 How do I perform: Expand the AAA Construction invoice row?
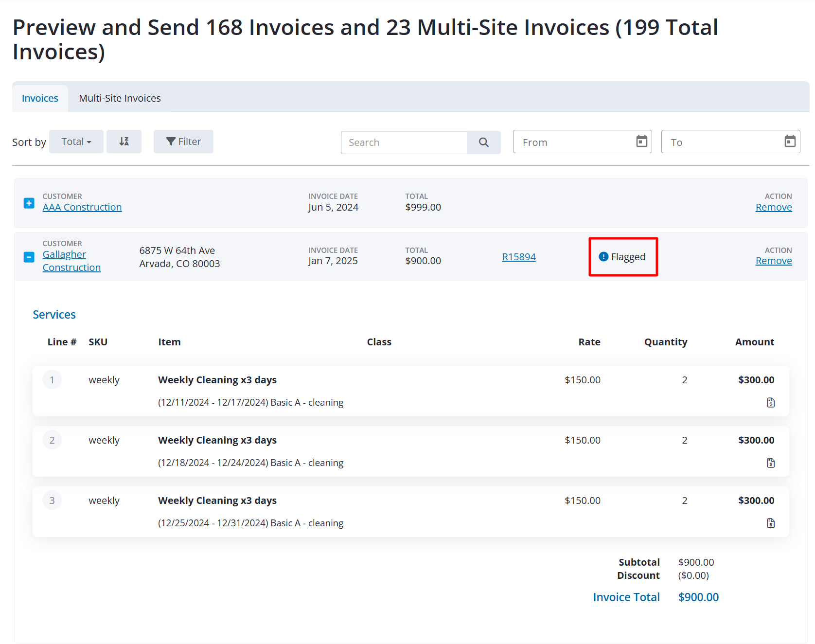coord(29,203)
